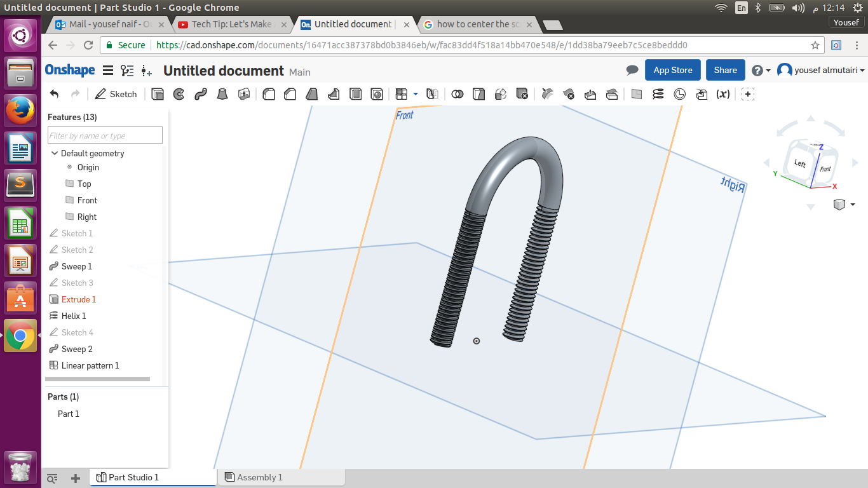Add a new tab with the plus button
868x488 pixels.
(76, 478)
